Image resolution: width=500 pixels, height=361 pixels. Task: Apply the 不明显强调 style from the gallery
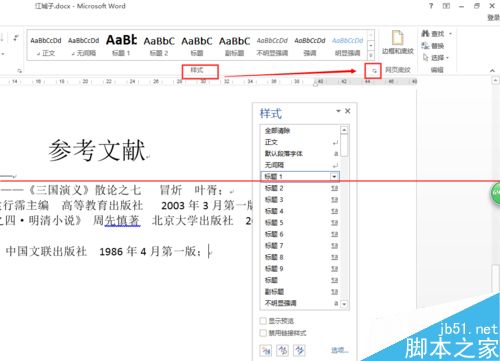point(272,46)
